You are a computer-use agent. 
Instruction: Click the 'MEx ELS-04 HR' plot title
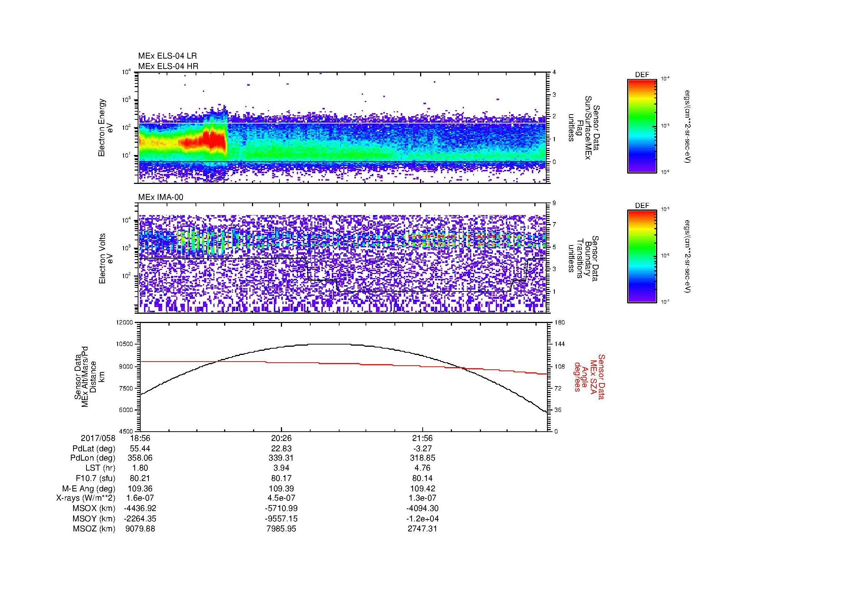pos(168,66)
